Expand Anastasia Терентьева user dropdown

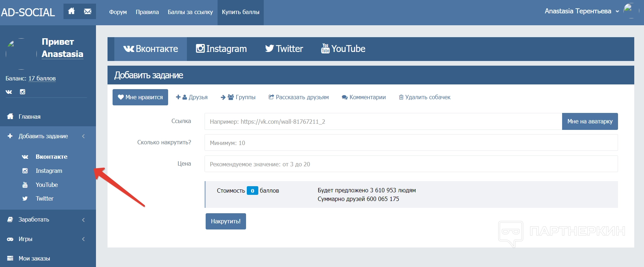click(582, 11)
